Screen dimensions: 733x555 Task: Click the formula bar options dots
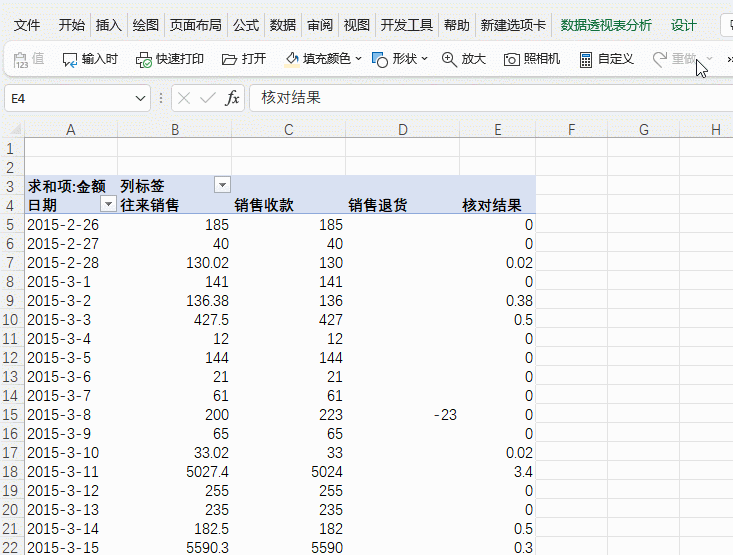[161, 98]
